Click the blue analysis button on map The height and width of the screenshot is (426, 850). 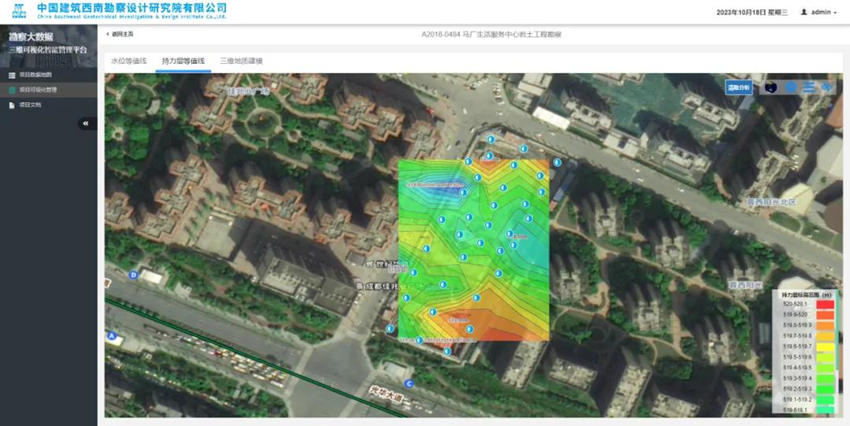click(738, 88)
